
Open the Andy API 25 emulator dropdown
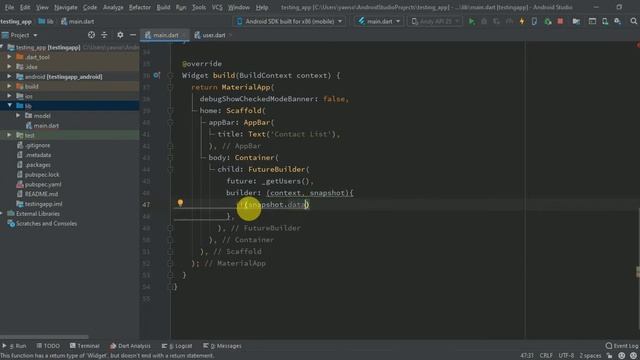point(435,21)
